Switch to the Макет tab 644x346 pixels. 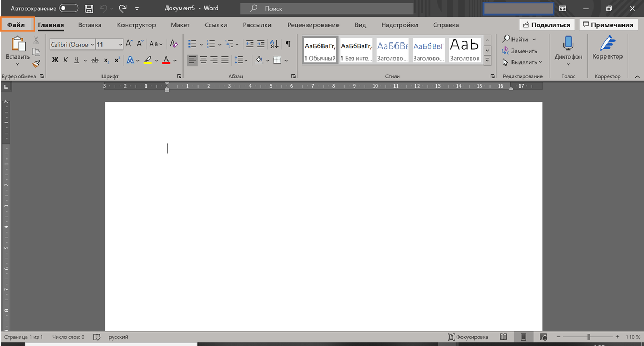click(180, 25)
